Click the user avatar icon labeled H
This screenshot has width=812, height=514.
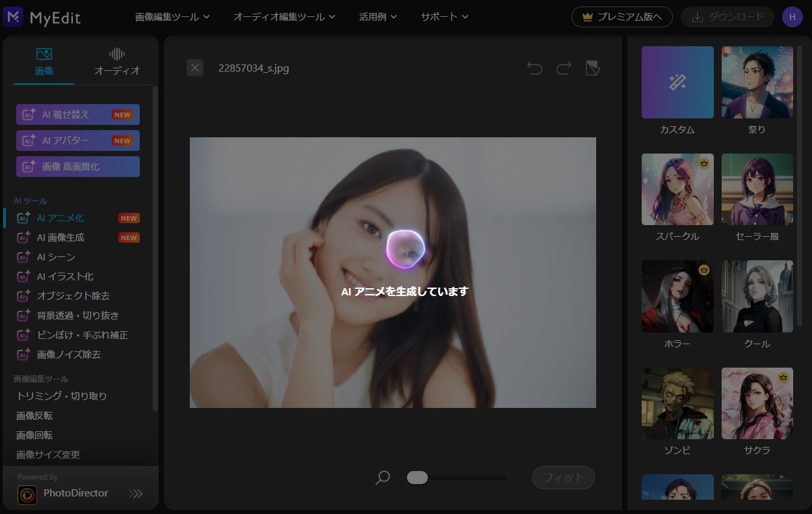(x=792, y=16)
